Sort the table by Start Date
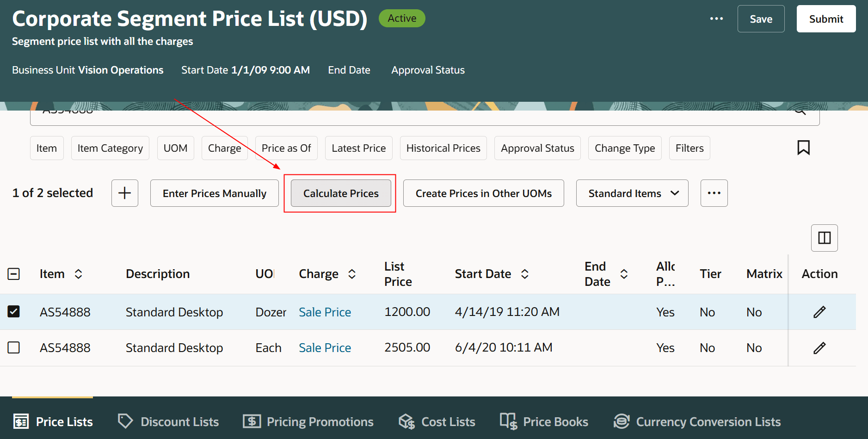 coord(525,273)
